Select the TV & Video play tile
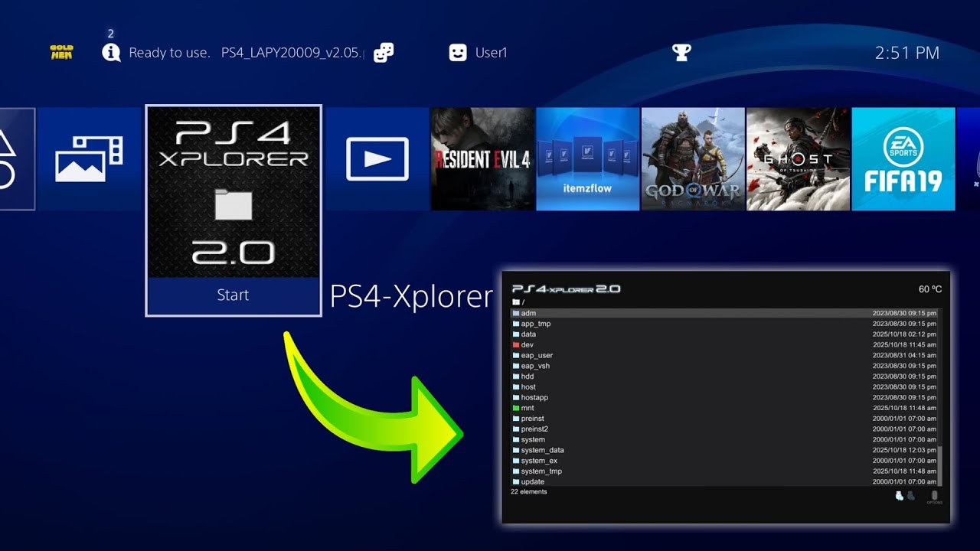 (x=377, y=159)
